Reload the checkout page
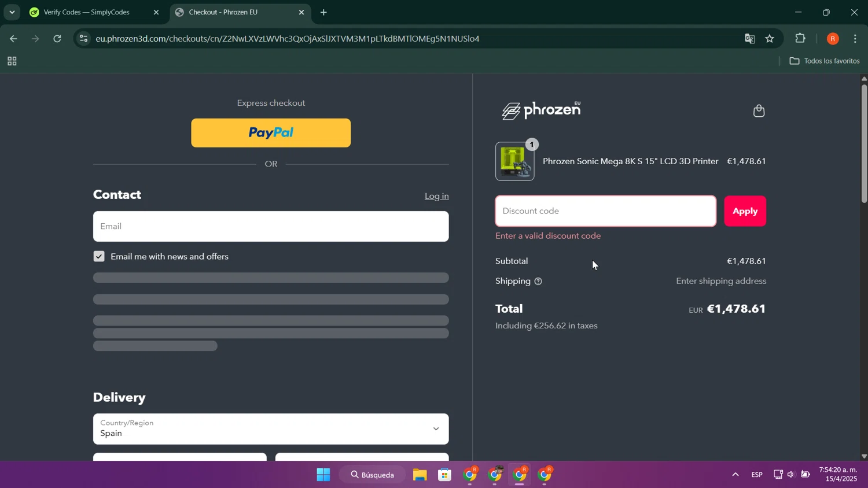This screenshot has width=868, height=488. [57, 39]
